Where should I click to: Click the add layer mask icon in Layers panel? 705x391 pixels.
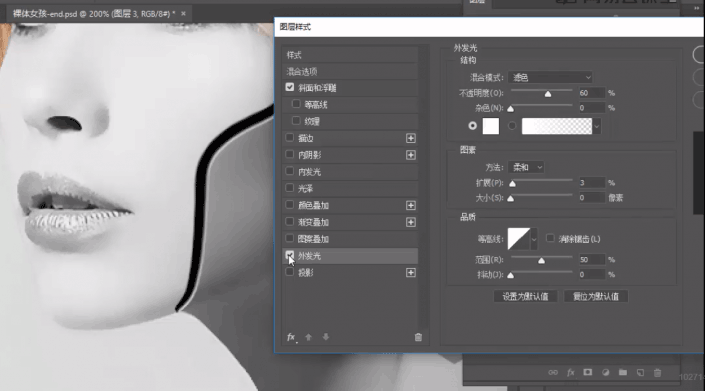588,373
